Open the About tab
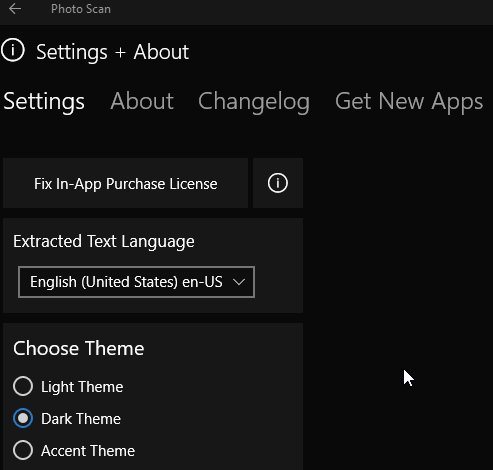The width and height of the screenshot is (493, 470). point(142,101)
